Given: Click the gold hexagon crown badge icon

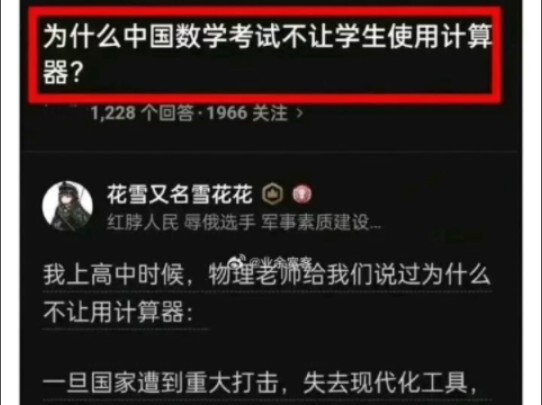Looking at the screenshot, I should click(273, 194).
